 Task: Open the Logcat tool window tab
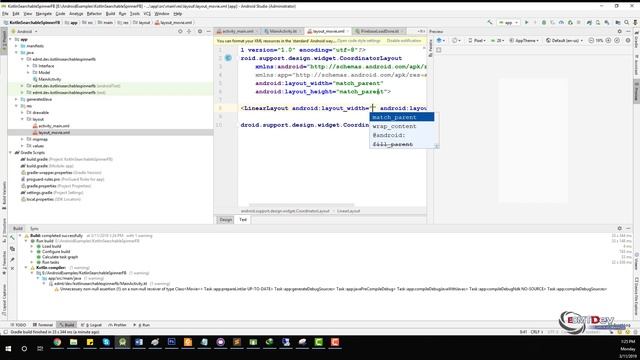[x=91, y=325]
